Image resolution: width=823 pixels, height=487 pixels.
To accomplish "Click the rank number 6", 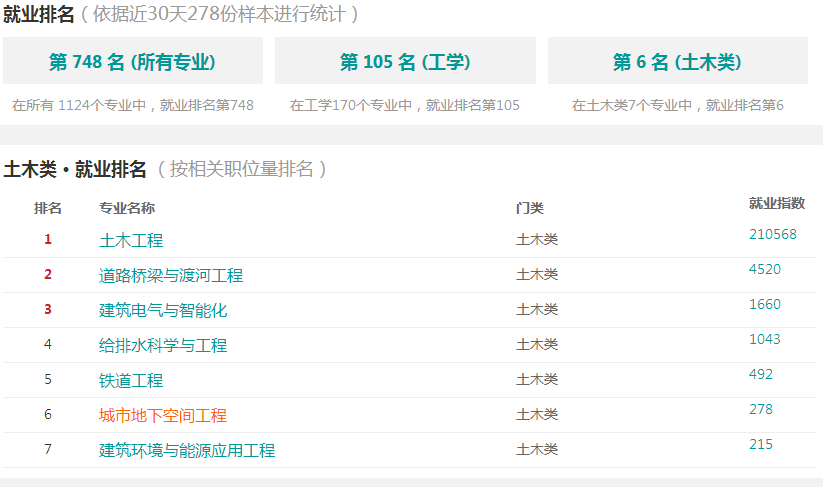I will [48, 415].
